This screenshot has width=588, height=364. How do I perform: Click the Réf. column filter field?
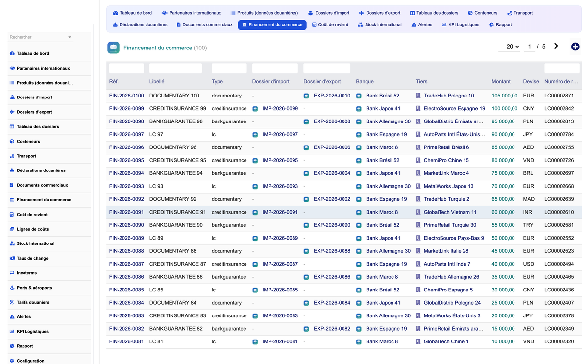click(126, 68)
